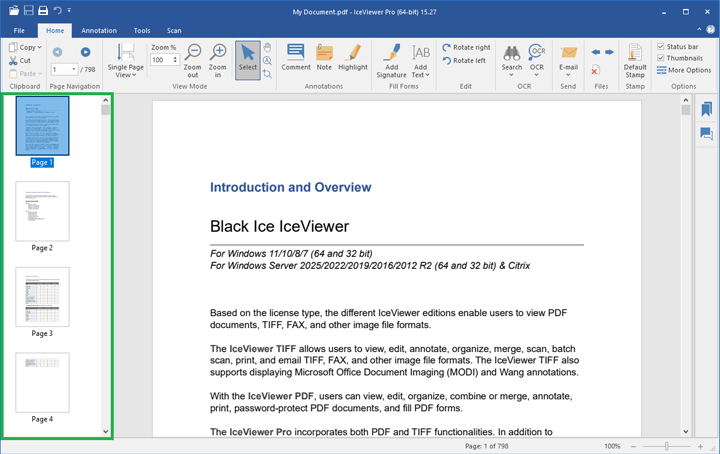Click the Page: 1 of 798 status text

pyautogui.click(x=486, y=446)
